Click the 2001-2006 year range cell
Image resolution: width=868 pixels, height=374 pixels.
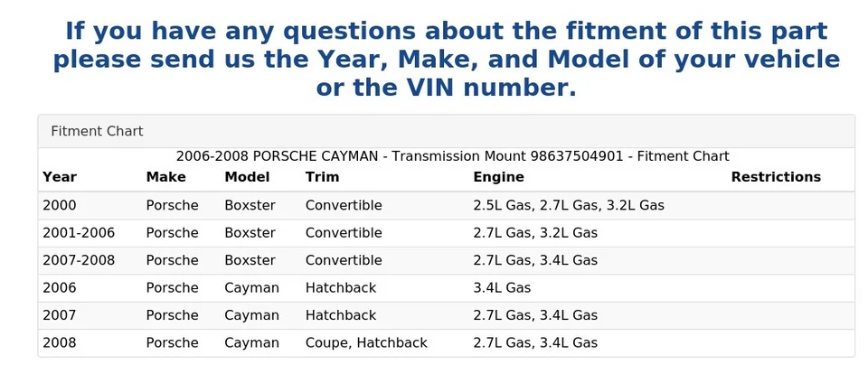pos(79,233)
